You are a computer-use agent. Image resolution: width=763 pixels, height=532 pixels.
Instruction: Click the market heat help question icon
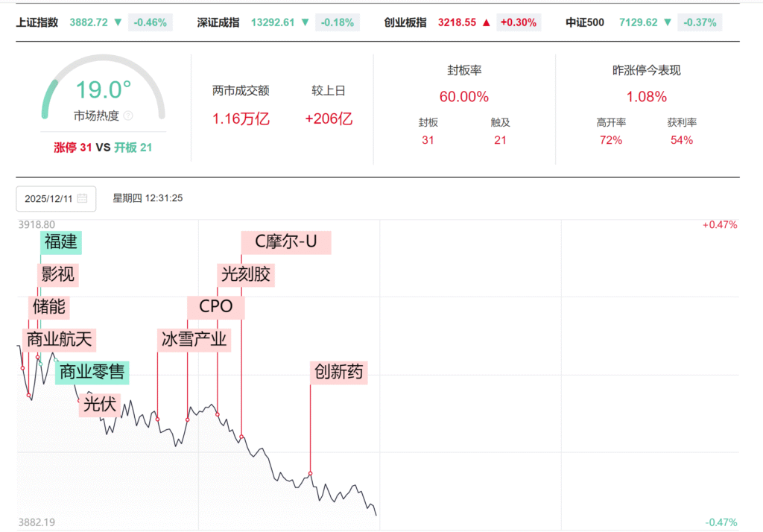click(128, 116)
